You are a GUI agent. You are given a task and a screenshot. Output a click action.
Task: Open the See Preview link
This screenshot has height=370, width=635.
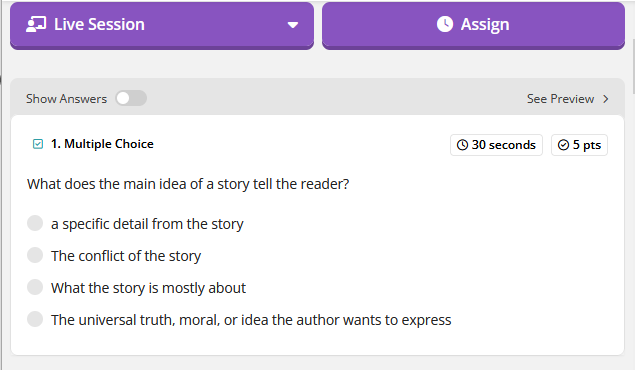(560, 99)
